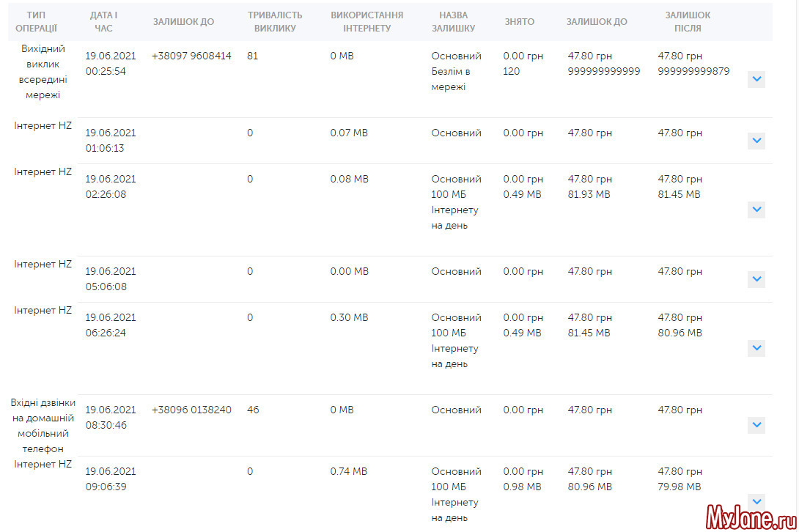Click the Використання інтернету header
The image size is (799, 532).
[367, 22]
